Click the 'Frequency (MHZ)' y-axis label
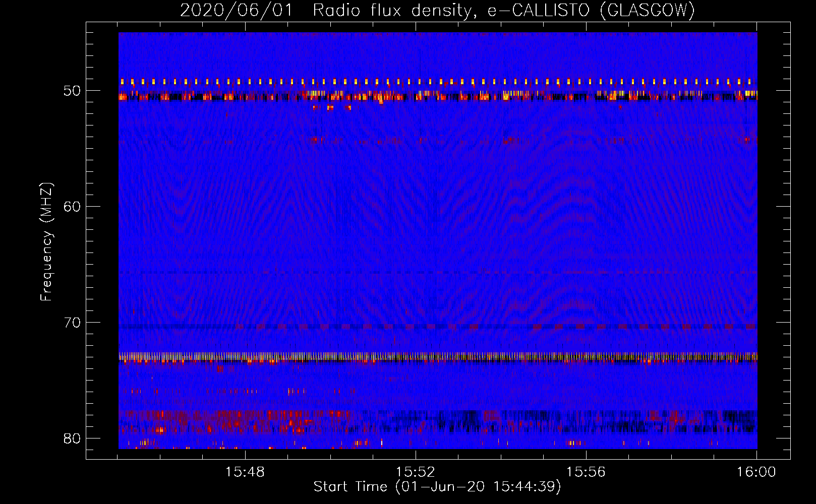This screenshot has height=504, width=816. pos(46,242)
